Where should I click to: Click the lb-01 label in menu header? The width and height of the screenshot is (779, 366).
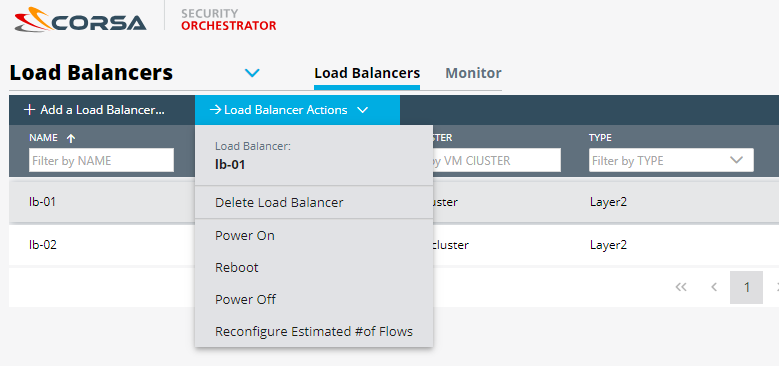tap(230, 164)
